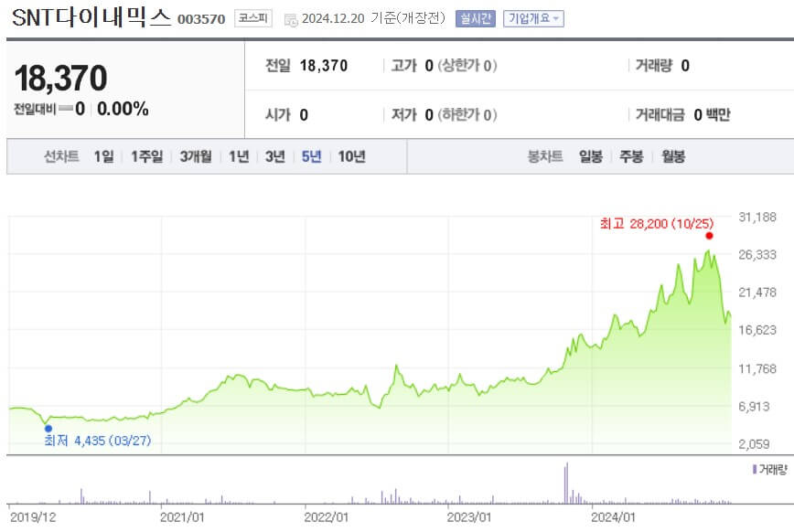Click the red 최고 28,200 peak marker
The height and width of the screenshot is (532, 794).
pos(707,236)
